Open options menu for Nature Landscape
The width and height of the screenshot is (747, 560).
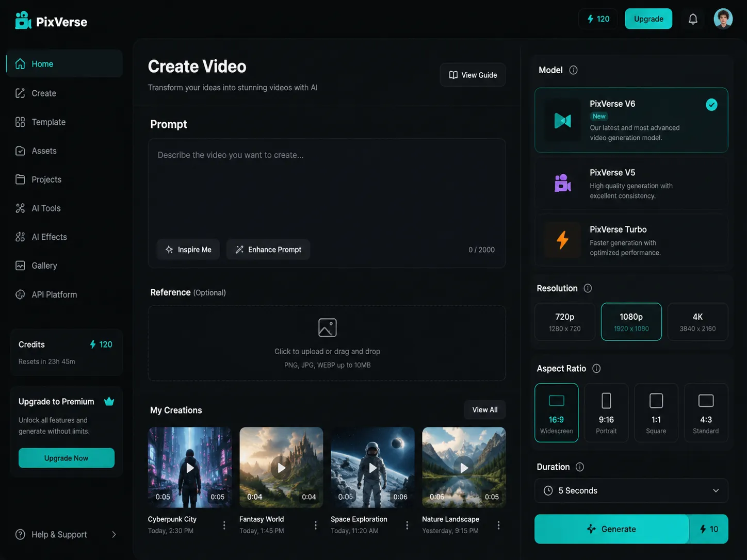(x=498, y=525)
